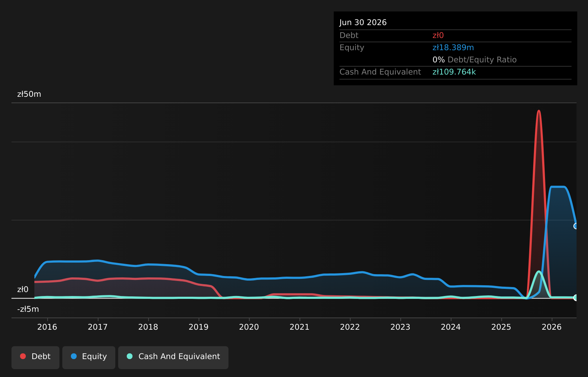Click the Debt row label in tooltip

349,35
